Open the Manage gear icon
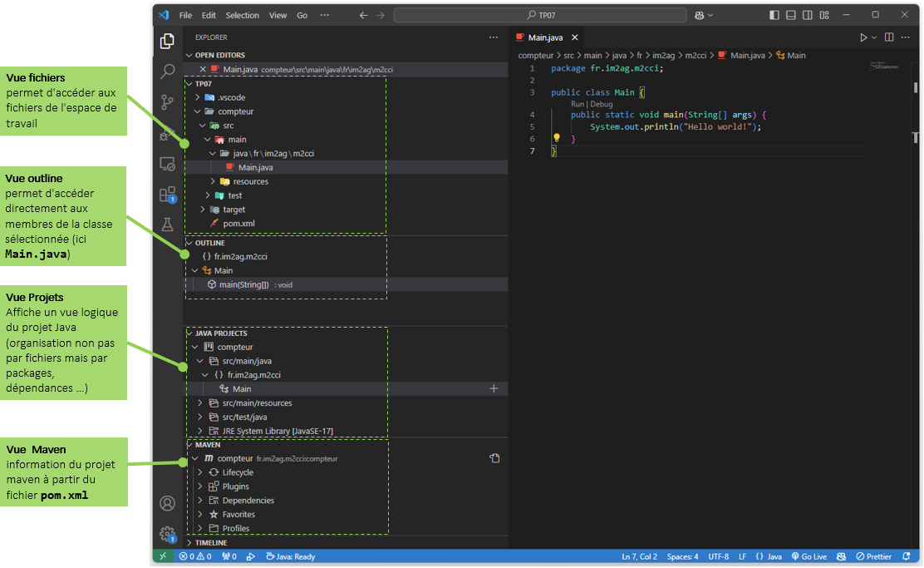The height and width of the screenshot is (568, 924). (167, 534)
